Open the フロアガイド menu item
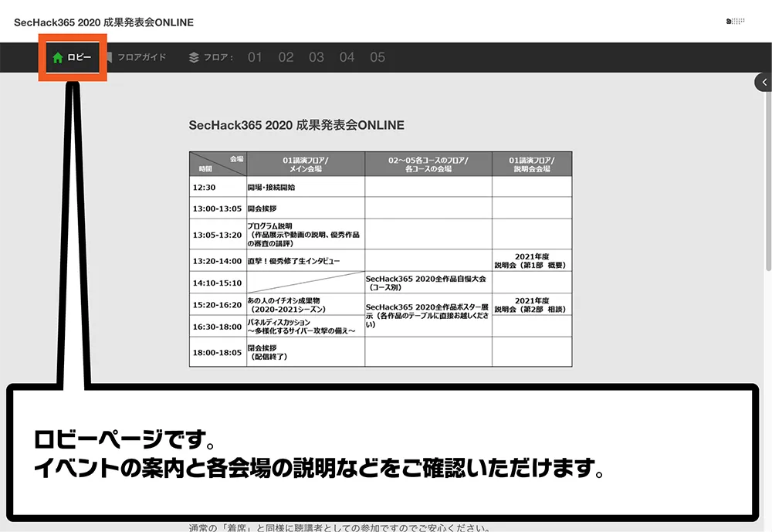The width and height of the screenshot is (772, 532). [142, 57]
